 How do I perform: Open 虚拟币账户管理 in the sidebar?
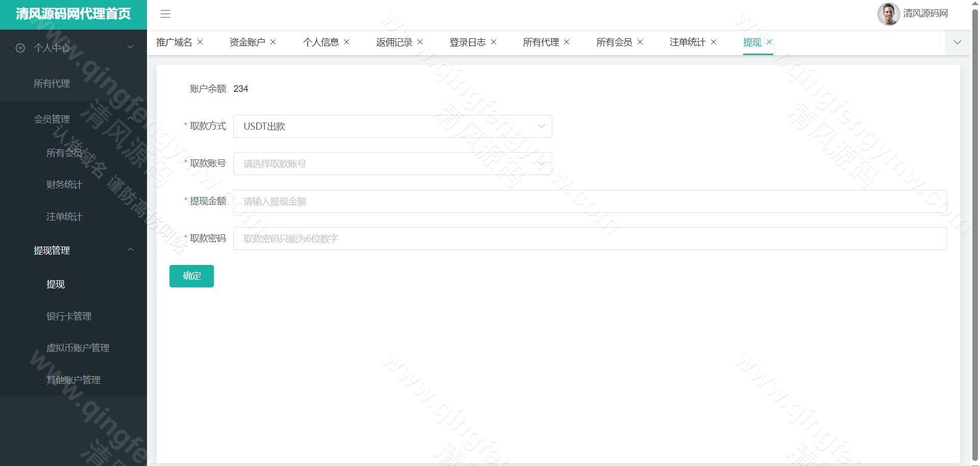pos(73,348)
